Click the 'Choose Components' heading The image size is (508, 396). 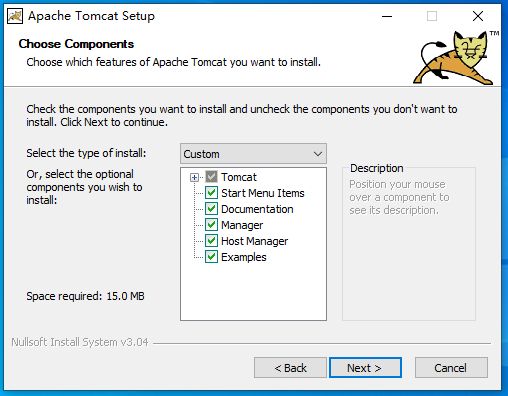76,44
